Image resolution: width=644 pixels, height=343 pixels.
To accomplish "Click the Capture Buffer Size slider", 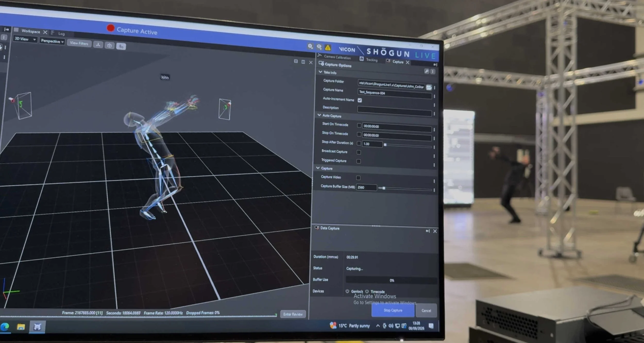I will pyautogui.click(x=405, y=189).
